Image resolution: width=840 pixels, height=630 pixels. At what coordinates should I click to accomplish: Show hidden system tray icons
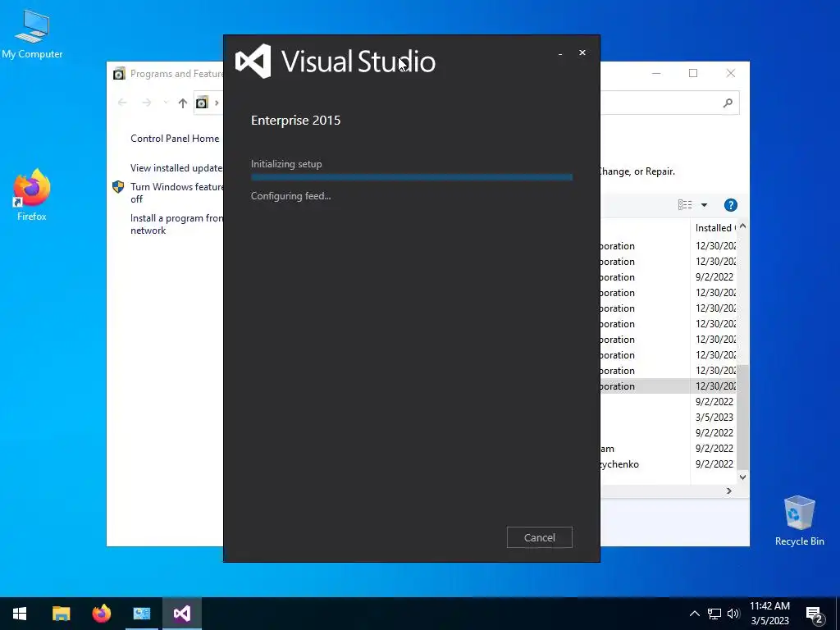point(694,614)
